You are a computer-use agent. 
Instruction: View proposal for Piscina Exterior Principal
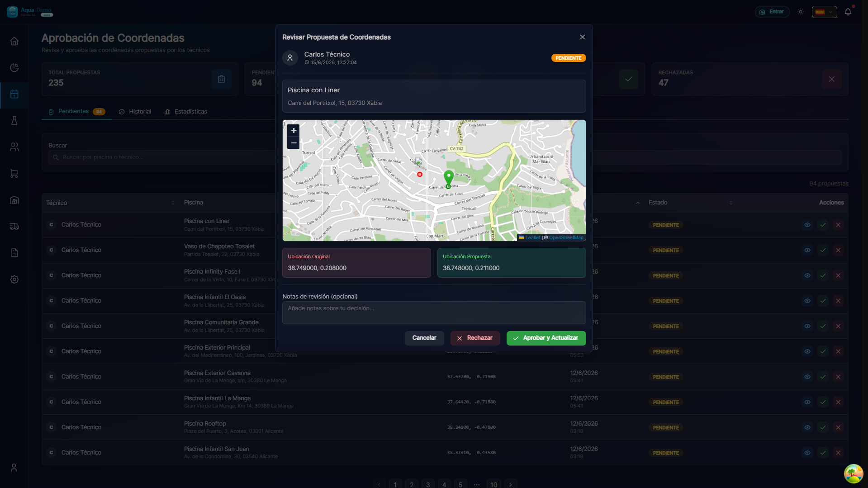click(x=807, y=351)
